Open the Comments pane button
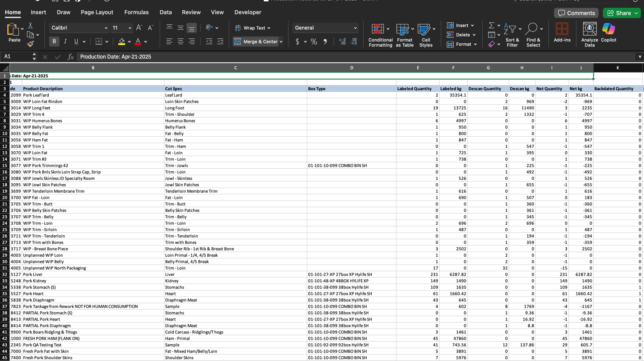644x361 pixels. (576, 13)
